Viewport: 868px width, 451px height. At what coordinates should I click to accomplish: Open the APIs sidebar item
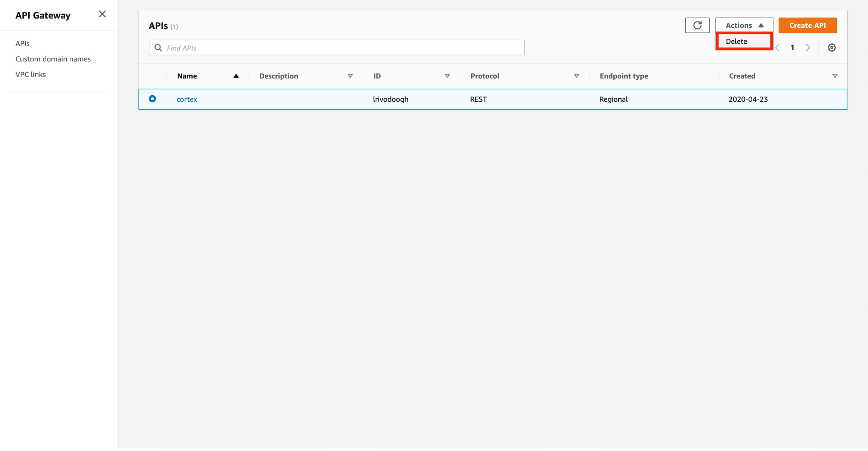(23, 43)
